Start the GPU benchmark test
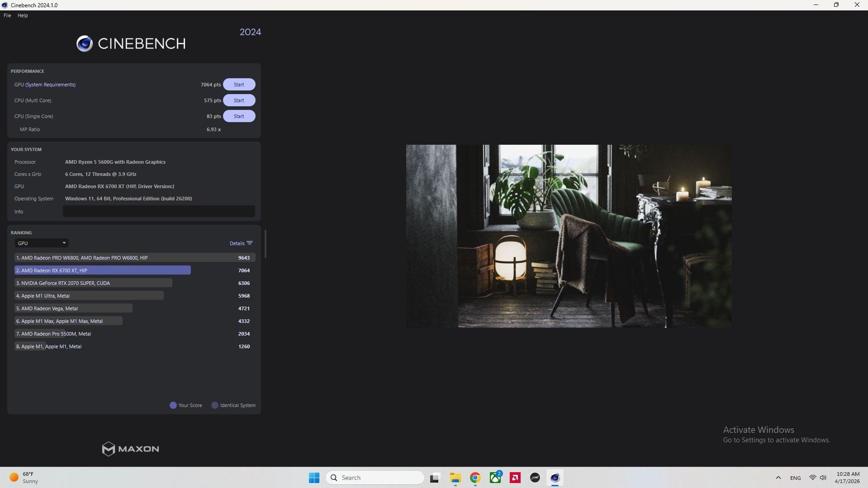Screen dimensions: 868x488 click(x=239, y=85)
